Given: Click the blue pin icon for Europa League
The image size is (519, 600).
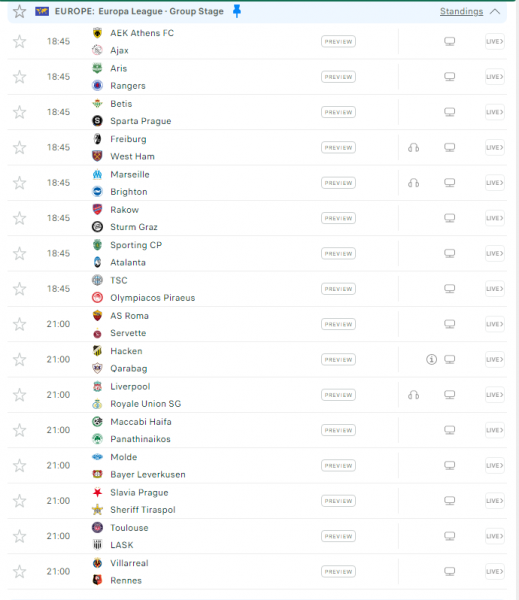Looking at the screenshot, I should pos(237,11).
